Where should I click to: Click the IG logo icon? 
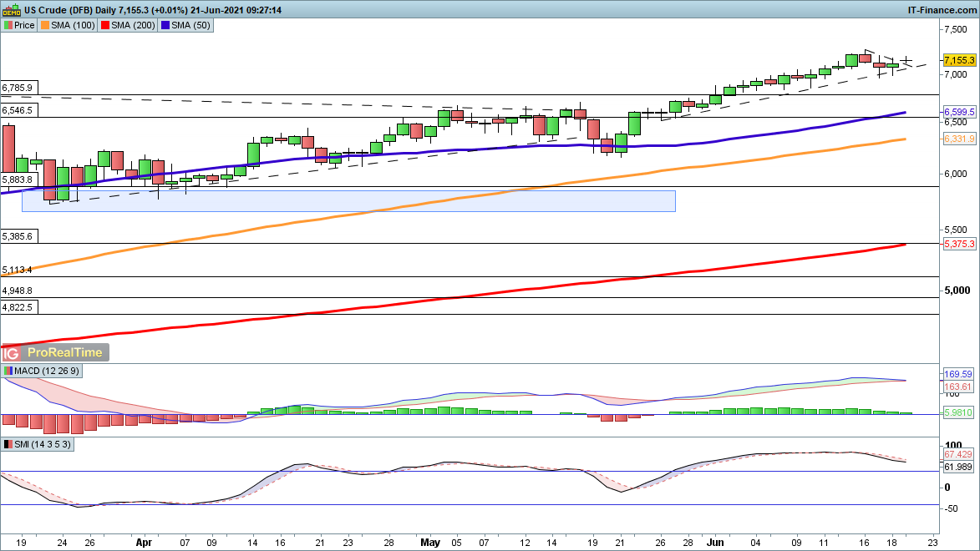[x=11, y=352]
